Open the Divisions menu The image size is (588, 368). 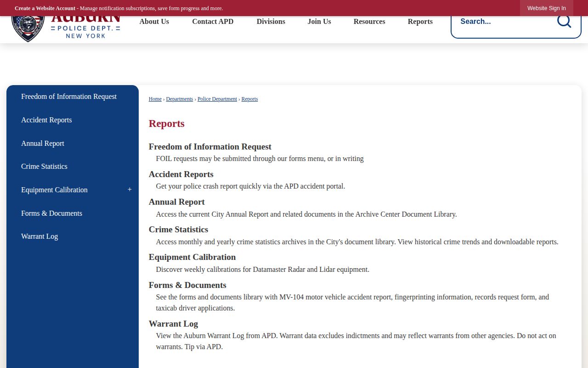pyautogui.click(x=271, y=22)
